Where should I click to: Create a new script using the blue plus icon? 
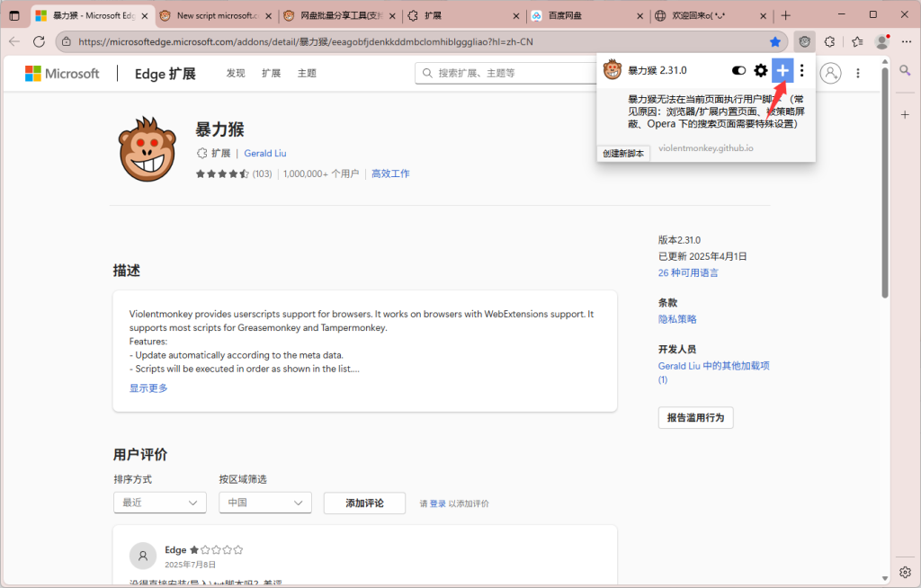[x=782, y=68]
